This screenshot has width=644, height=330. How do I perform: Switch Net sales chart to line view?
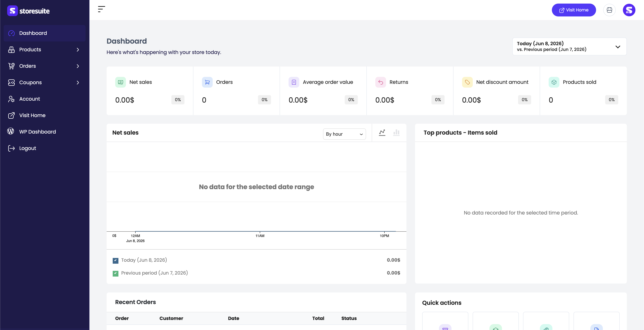(382, 133)
